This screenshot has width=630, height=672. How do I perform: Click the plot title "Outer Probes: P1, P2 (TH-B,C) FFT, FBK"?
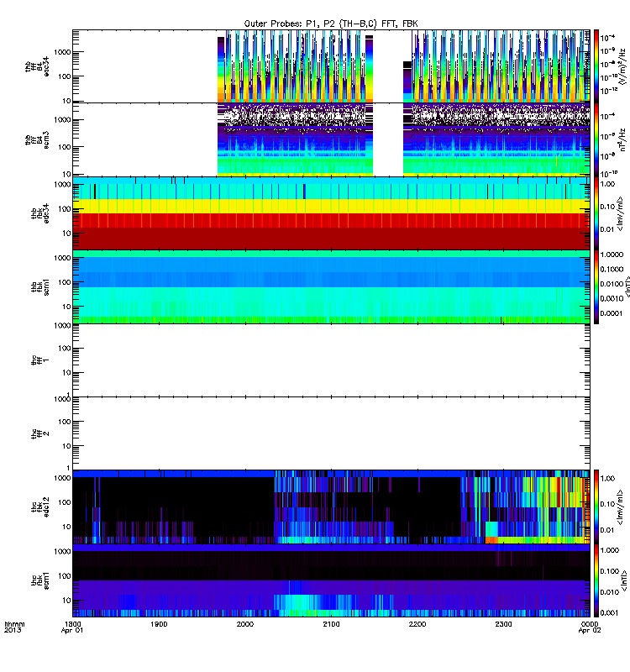point(331,24)
